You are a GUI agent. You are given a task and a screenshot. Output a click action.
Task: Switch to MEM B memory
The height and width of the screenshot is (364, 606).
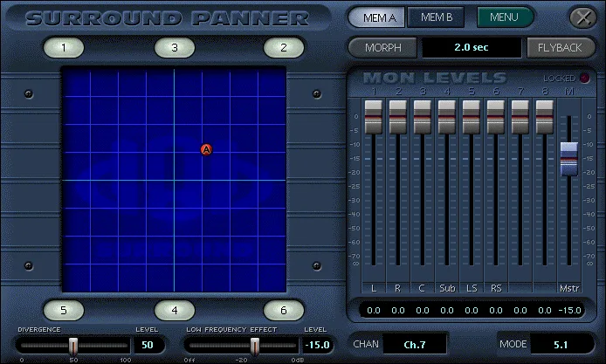(x=437, y=17)
